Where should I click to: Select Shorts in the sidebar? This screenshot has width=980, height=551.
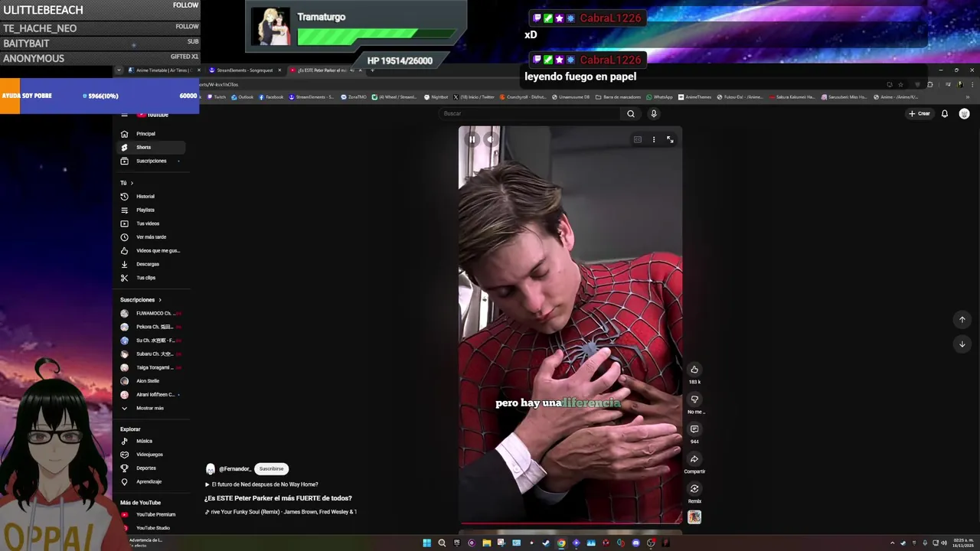pyautogui.click(x=151, y=147)
